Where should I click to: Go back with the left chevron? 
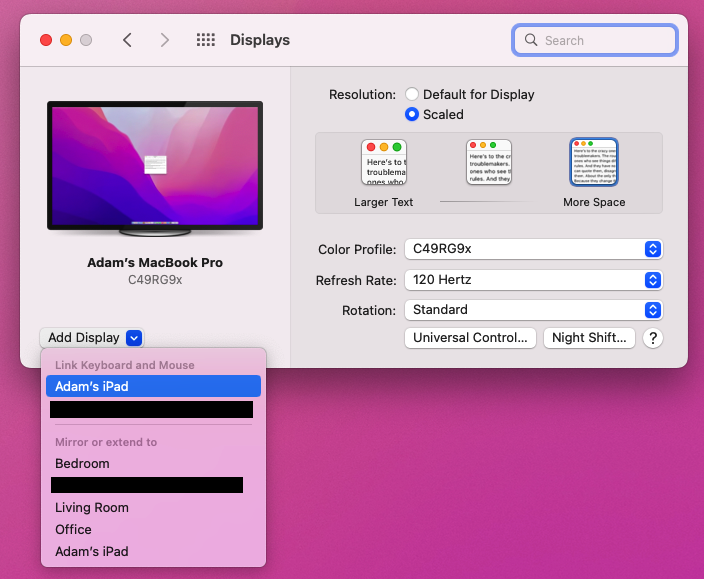(x=128, y=40)
